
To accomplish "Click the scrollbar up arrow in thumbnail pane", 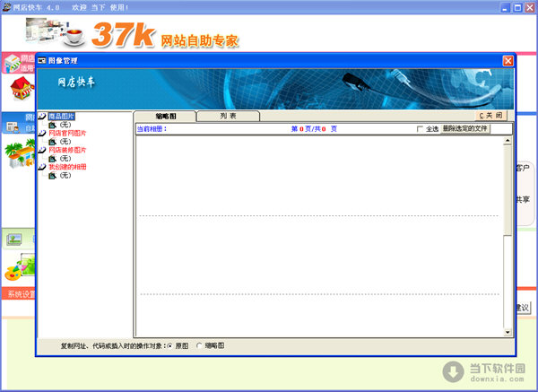I will pyautogui.click(x=508, y=141).
